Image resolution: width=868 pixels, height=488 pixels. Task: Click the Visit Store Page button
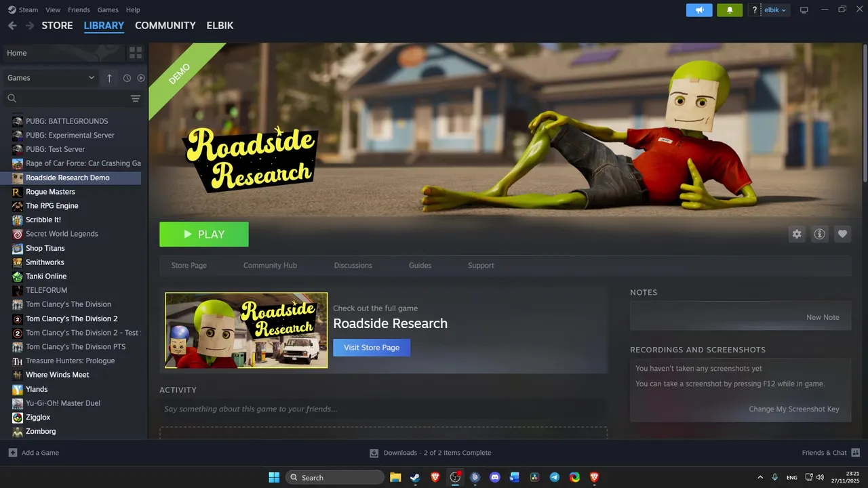(372, 348)
